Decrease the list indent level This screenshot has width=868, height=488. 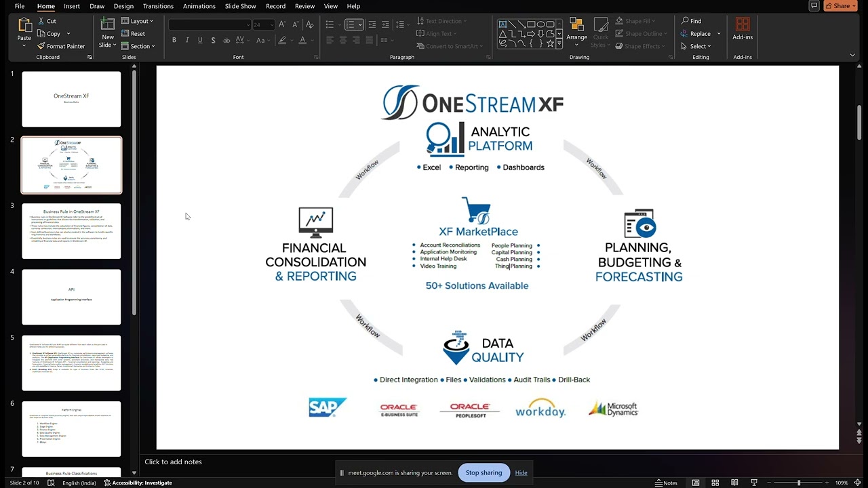pyautogui.click(x=372, y=24)
